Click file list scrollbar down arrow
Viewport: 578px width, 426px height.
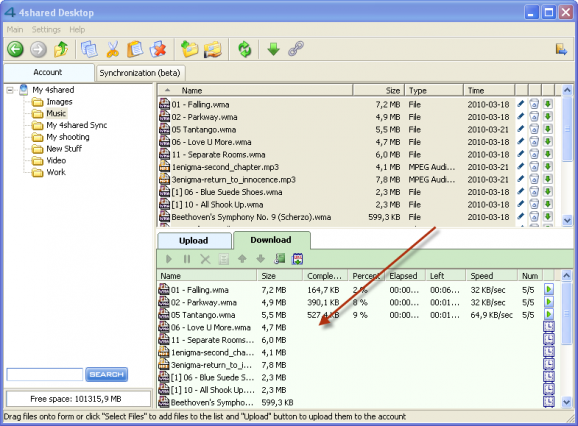[x=567, y=220]
